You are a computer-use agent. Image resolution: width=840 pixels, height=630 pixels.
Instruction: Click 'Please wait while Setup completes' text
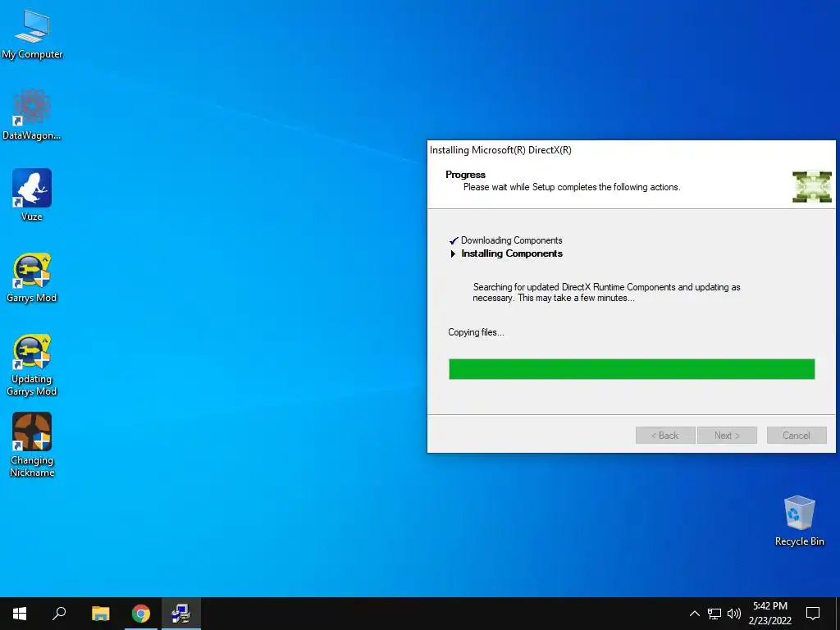coord(572,187)
